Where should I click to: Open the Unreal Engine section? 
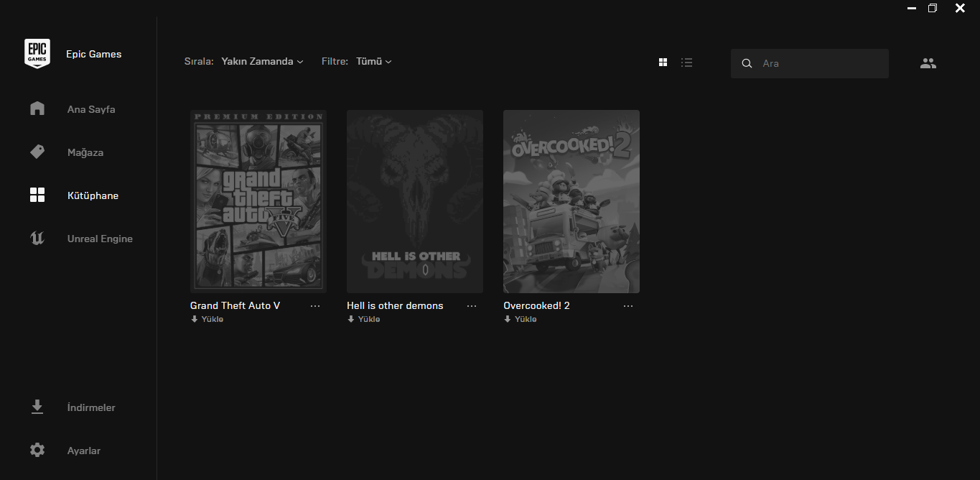100,239
